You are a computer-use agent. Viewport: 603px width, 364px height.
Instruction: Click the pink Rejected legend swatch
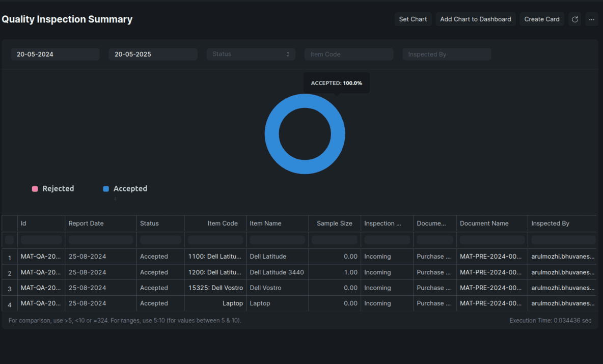coord(35,189)
